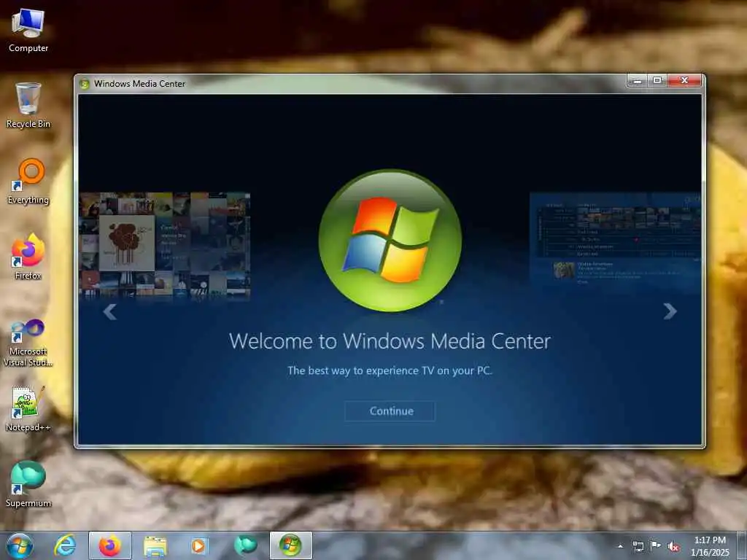Select the Supermium desktop shortcut
Viewport: 747px width, 560px height.
tap(28, 484)
